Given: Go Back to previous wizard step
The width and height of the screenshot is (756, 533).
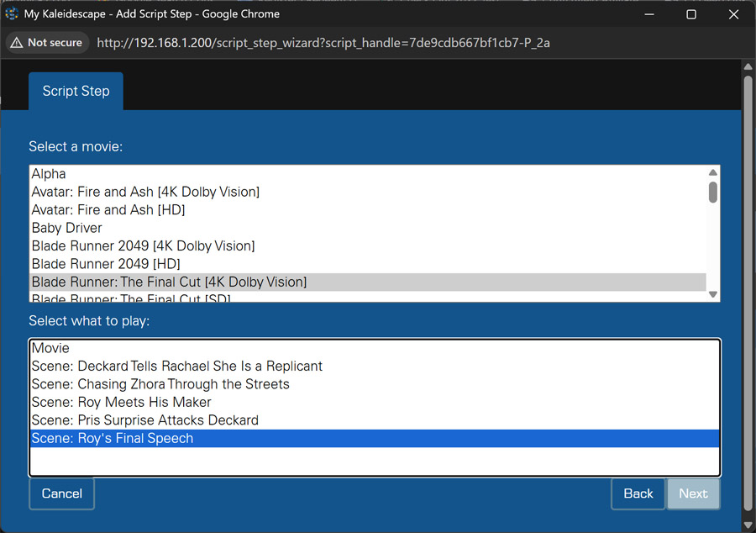Looking at the screenshot, I should pyautogui.click(x=638, y=493).
